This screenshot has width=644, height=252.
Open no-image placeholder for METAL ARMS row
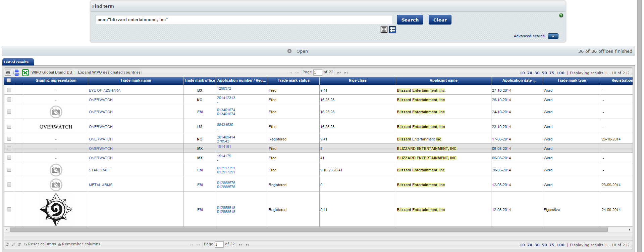coord(56,185)
